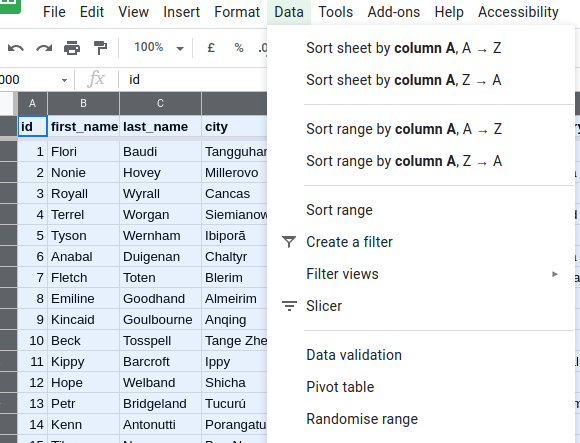
Task: Click cell containing Fletch
Action: click(x=84, y=278)
